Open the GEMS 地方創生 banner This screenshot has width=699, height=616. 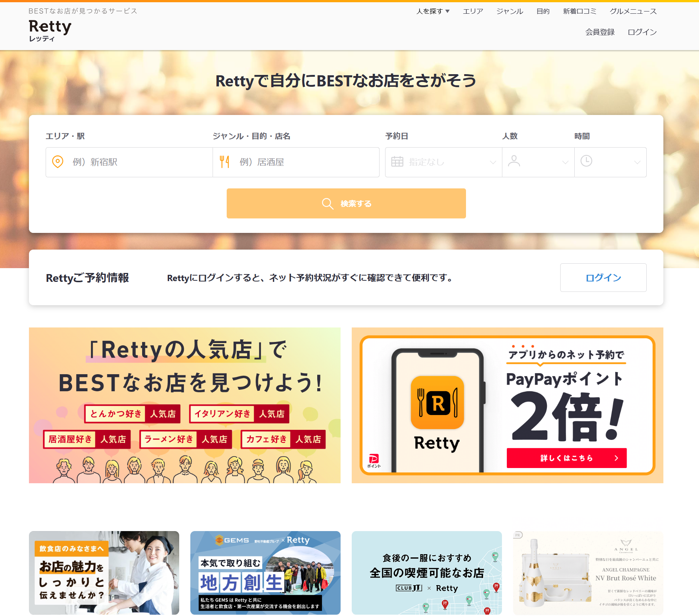click(265, 573)
